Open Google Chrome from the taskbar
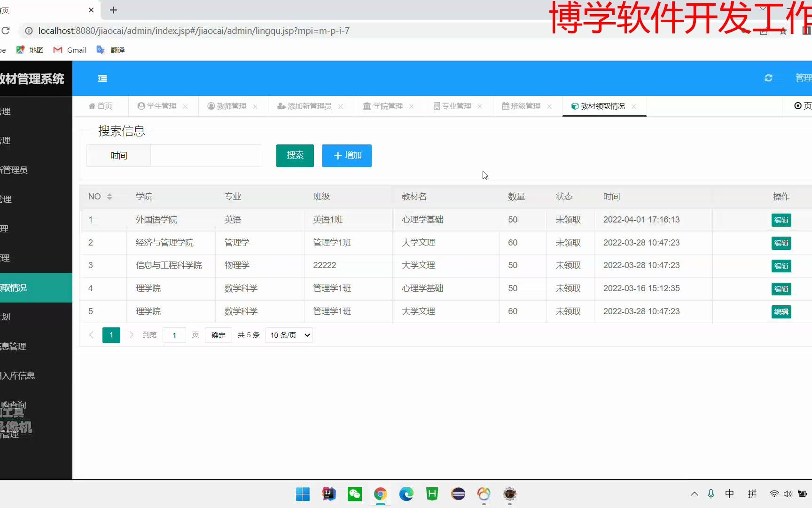The height and width of the screenshot is (508, 812). pyautogui.click(x=380, y=494)
